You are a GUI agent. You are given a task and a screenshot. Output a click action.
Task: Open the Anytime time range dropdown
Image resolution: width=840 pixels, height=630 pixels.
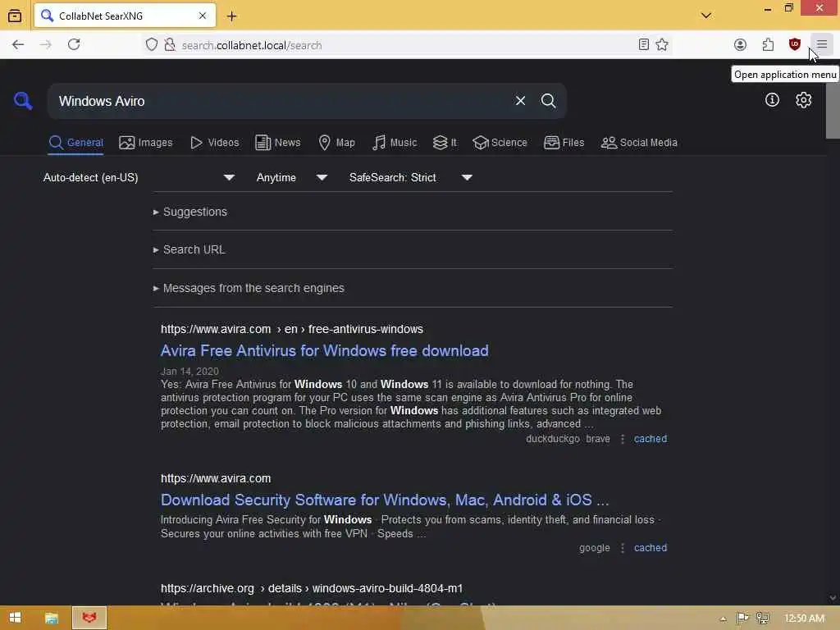click(x=291, y=177)
